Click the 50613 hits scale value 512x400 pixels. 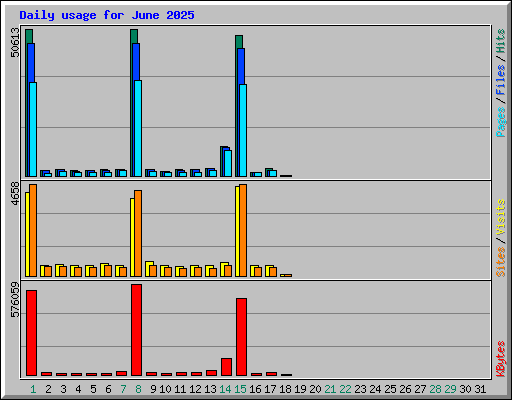pyautogui.click(x=15, y=42)
